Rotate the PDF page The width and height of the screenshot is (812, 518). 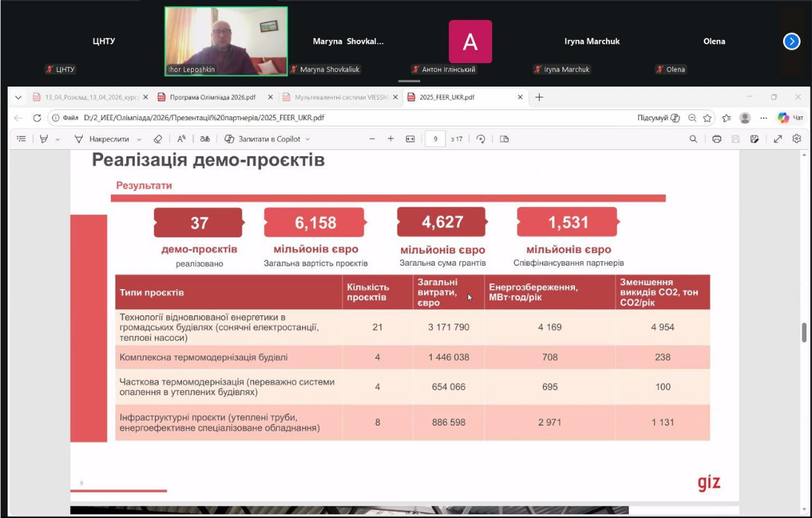481,139
